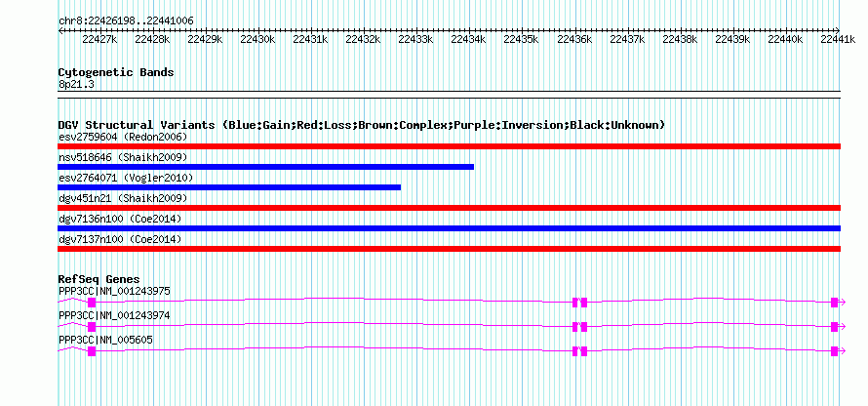Viewport: 868px width, 406px height.
Task: Click the 22433k ruler position label
Action: 415,39
